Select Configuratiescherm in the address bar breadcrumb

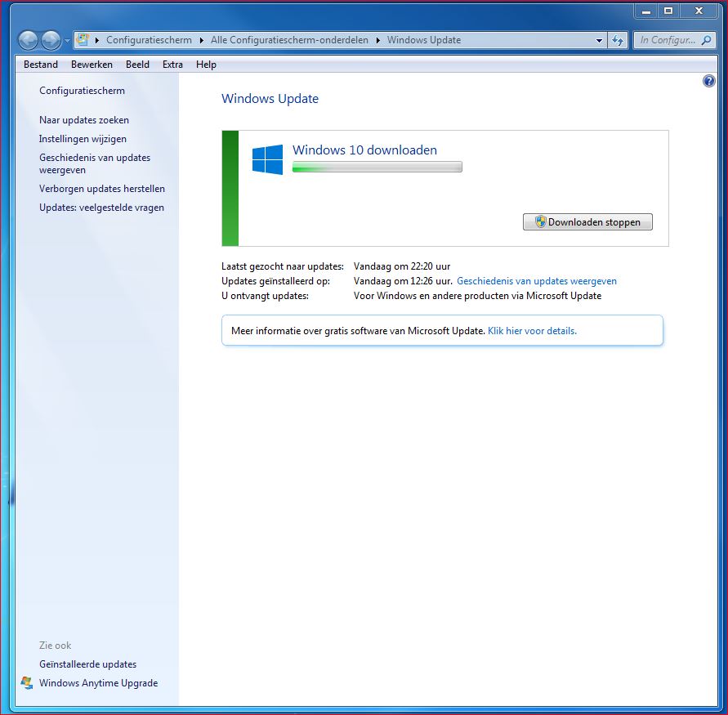[x=149, y=40]
